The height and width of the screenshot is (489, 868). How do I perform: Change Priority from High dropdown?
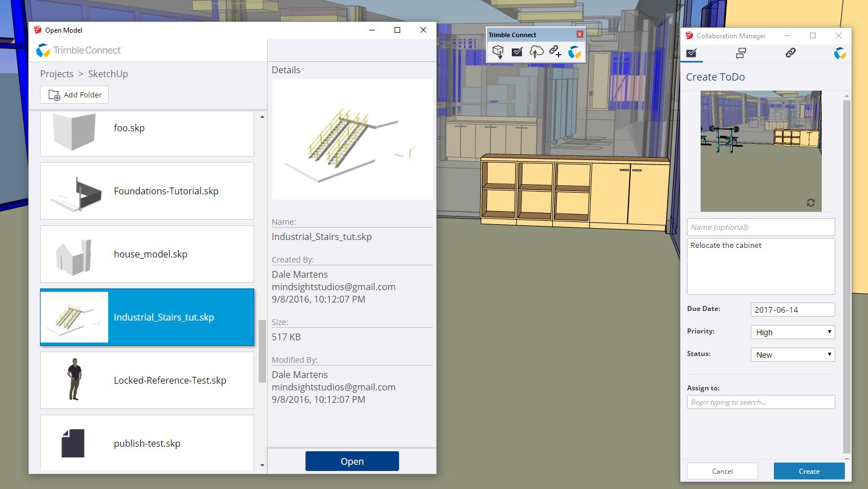pos(792,332)
